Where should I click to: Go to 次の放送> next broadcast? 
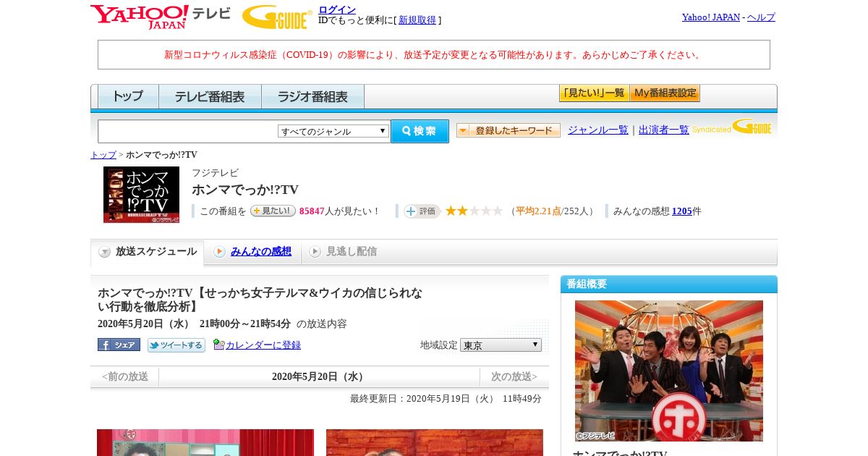point(514,376)
